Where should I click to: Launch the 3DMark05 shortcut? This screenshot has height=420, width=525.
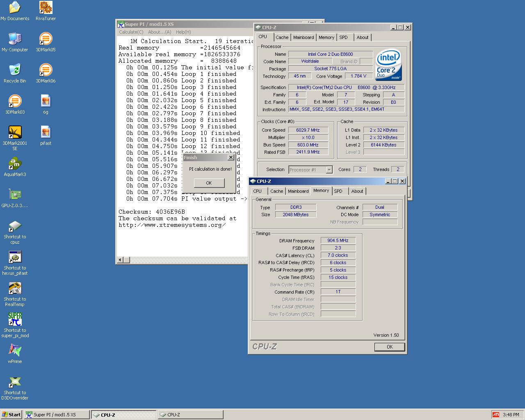(46, 42)
